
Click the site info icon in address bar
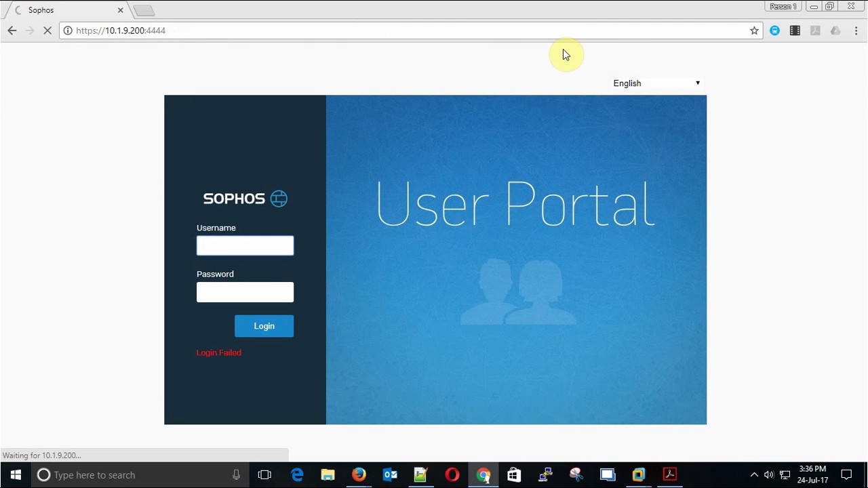68,30
